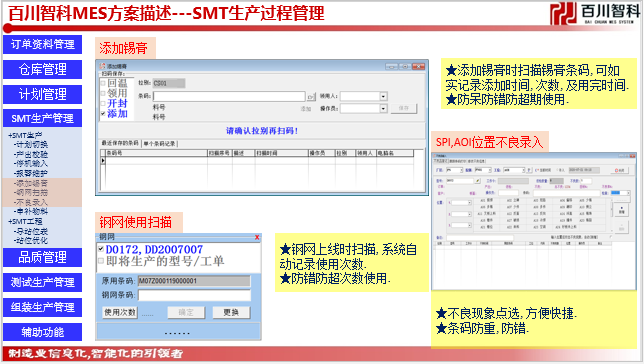The width and height of the screenshot is (644, 364).
Task: Click the 确定 button in 钢网 panel
Action: [x=186, y=312]
